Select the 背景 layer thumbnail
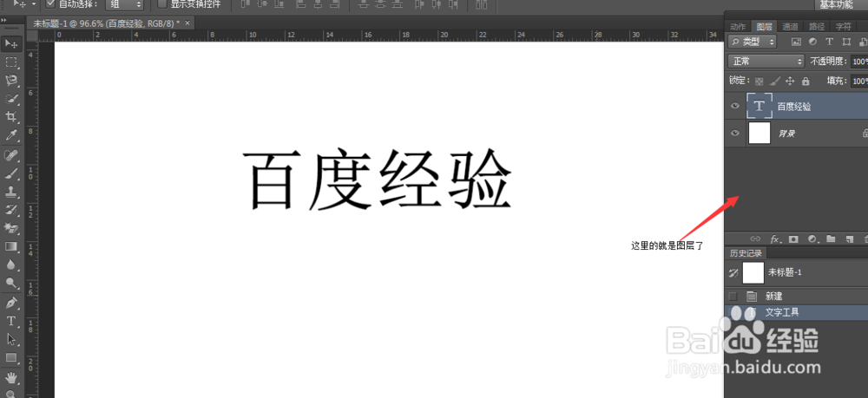Screen dimensions: 868x398 click(759, 134)
